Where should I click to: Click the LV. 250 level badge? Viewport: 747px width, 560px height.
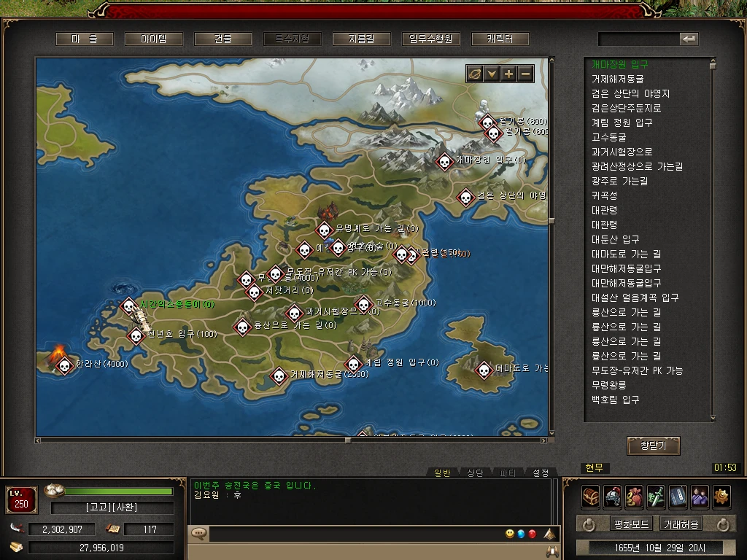pyautogui.click(x=21, y=499)
